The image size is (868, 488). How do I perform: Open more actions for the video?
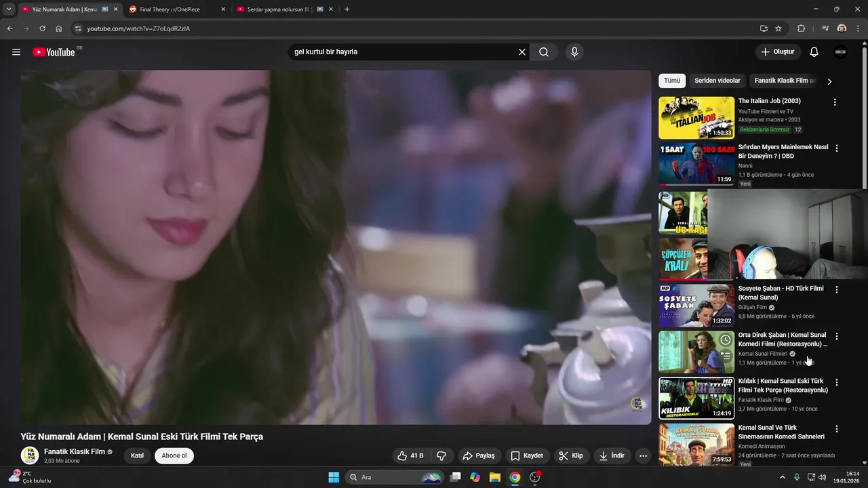643,455
